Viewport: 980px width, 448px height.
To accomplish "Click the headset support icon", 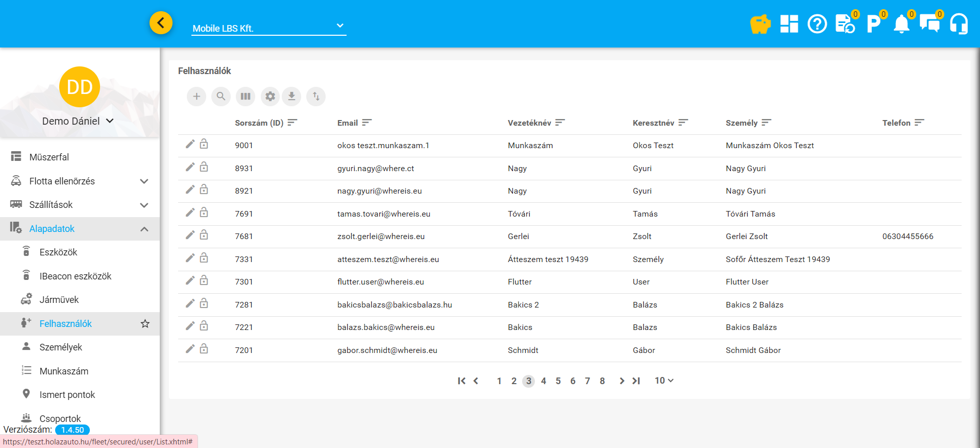I will 959,24.
